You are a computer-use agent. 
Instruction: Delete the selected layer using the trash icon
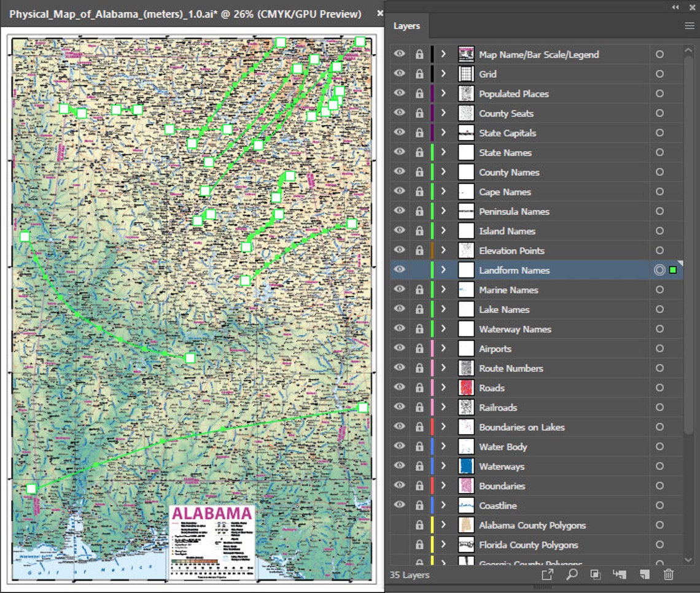pos(669,575)
